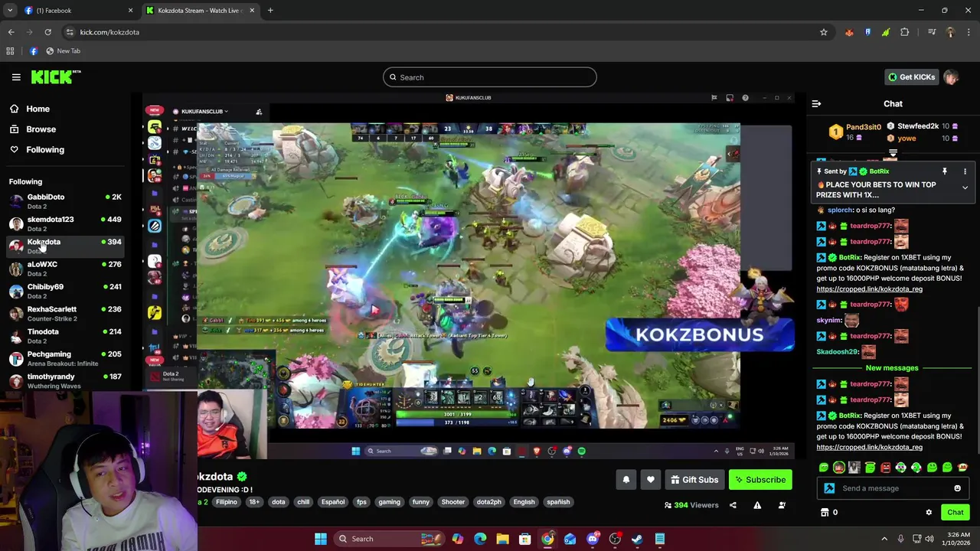This screenshot has height=551, width=980.
Task: Open timothyandy channel in Following list
Action: pos(64,381)
